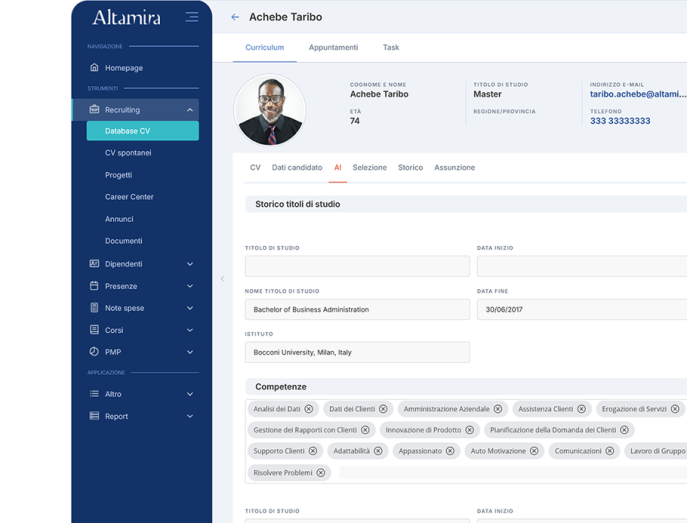Remove the Amministrazione Aziendale tag
Screen dimensions: 687x523
click(498, 409)
